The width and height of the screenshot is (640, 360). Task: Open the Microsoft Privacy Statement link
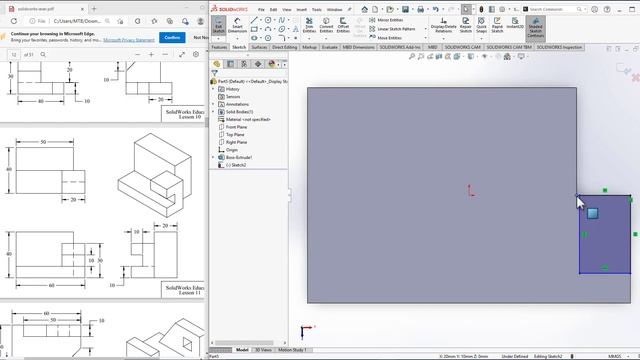(x=129, y=40)
